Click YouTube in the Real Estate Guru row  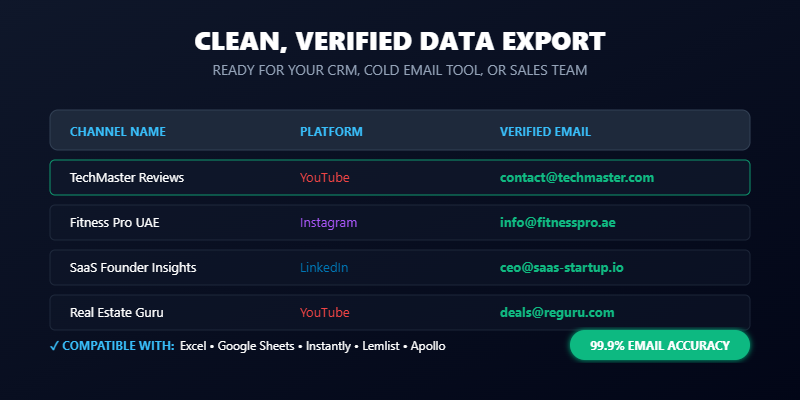[324, 312]
